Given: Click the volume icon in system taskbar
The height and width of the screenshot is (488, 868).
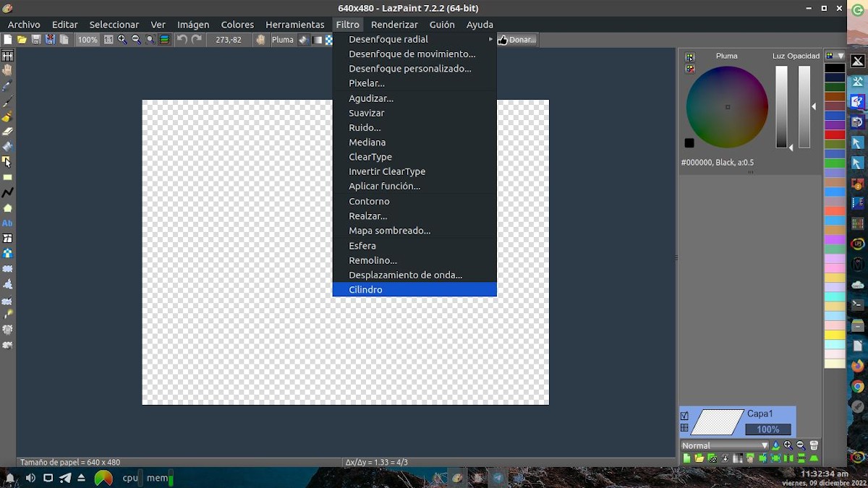Looking at the screenshot, I should point(30,478).
